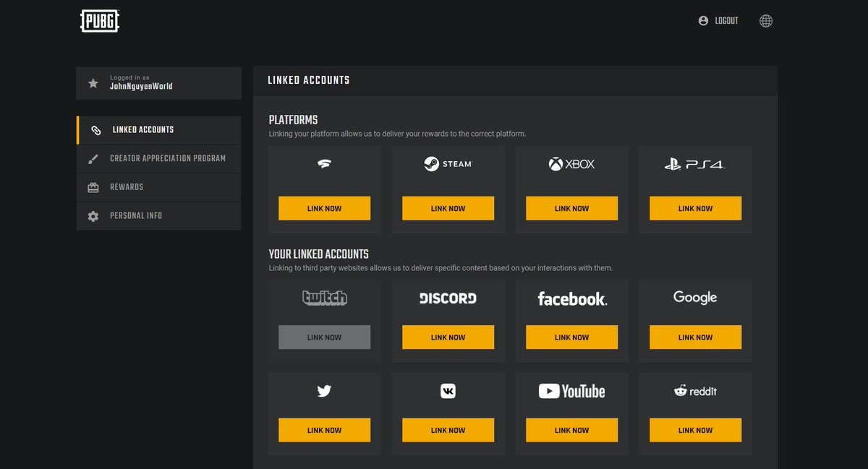Click greyed Link Now under Twitch

click(x=324, y=337)
